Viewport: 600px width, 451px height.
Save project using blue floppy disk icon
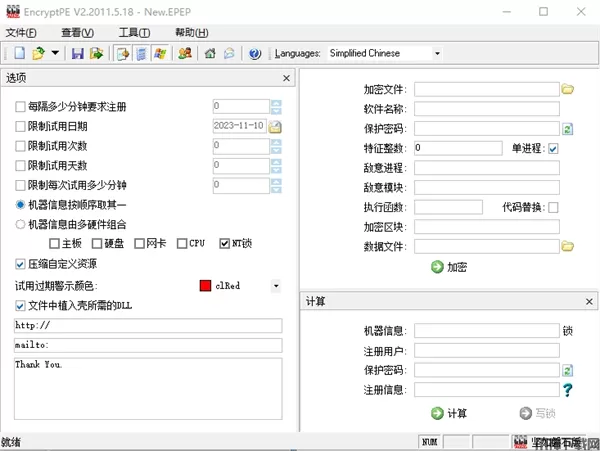tap(78, 53)
